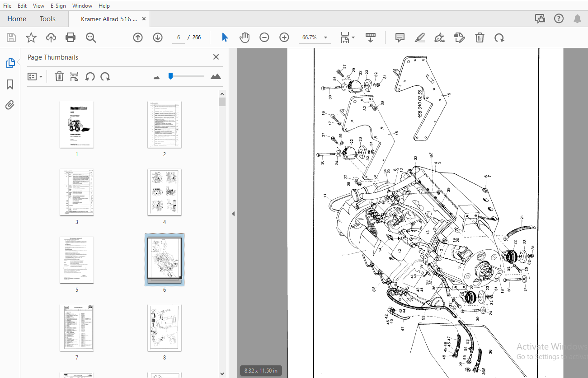
Task: Open the fit page options icon
Action: click(347, 37)
